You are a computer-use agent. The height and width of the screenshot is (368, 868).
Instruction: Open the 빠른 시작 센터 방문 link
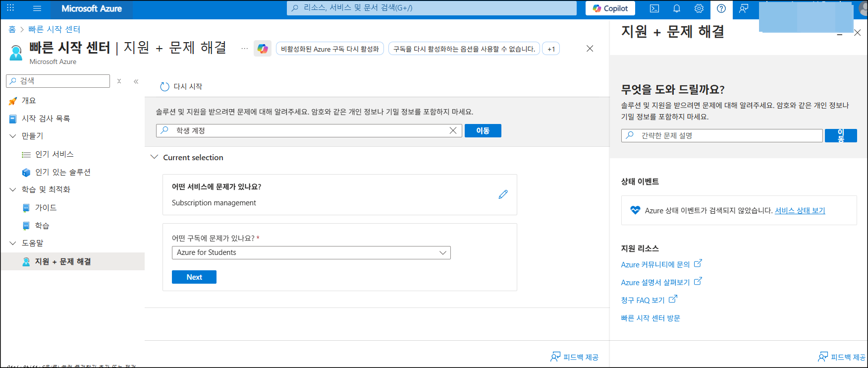pyautogui.click(x=651, y=318)
